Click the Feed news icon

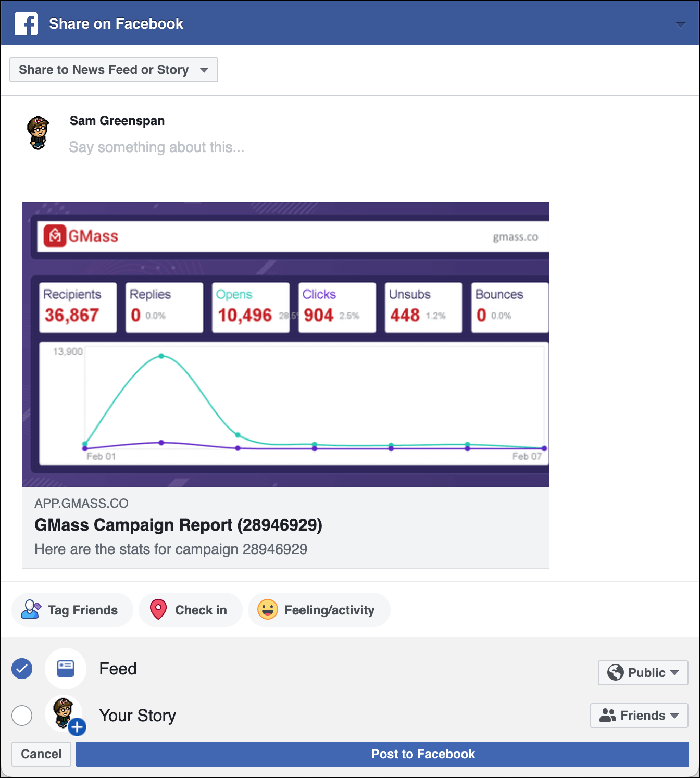66,669
